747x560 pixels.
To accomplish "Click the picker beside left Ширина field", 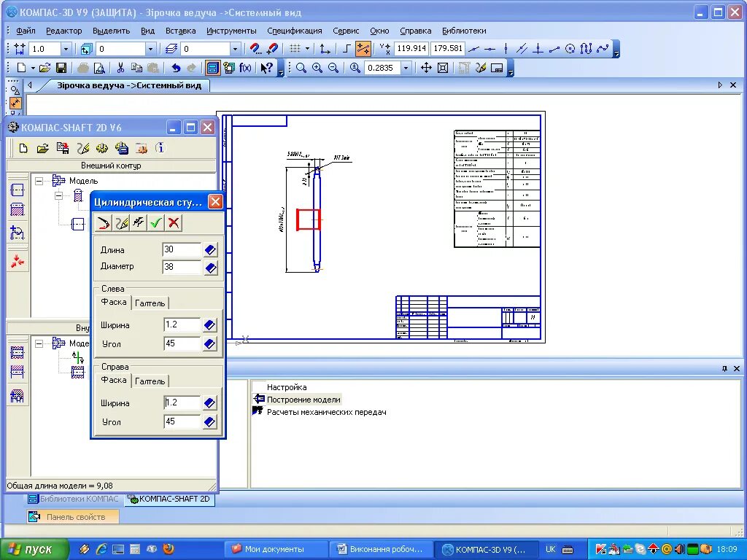I will pyautogui.click(x=209, y=325).
